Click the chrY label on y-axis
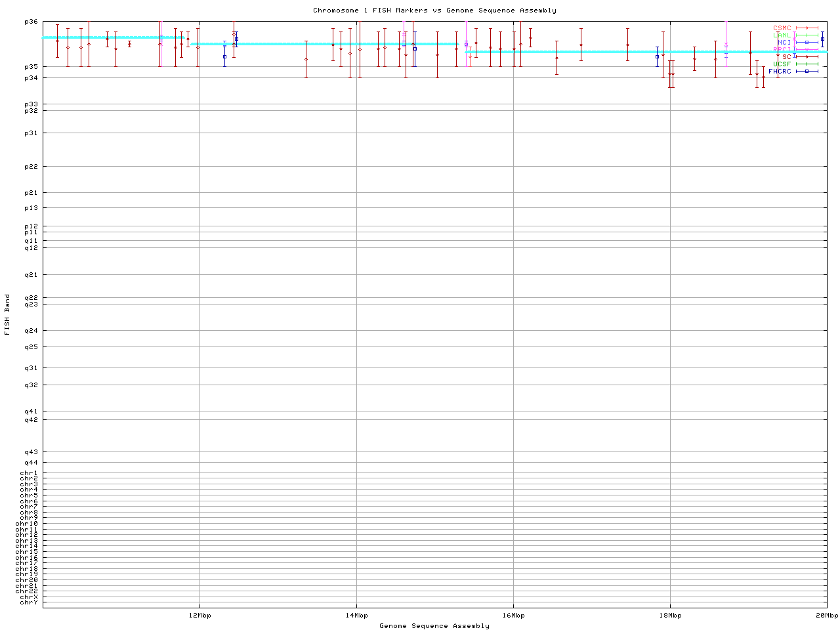This screenshot has height=630, width=840. (29, 602)
